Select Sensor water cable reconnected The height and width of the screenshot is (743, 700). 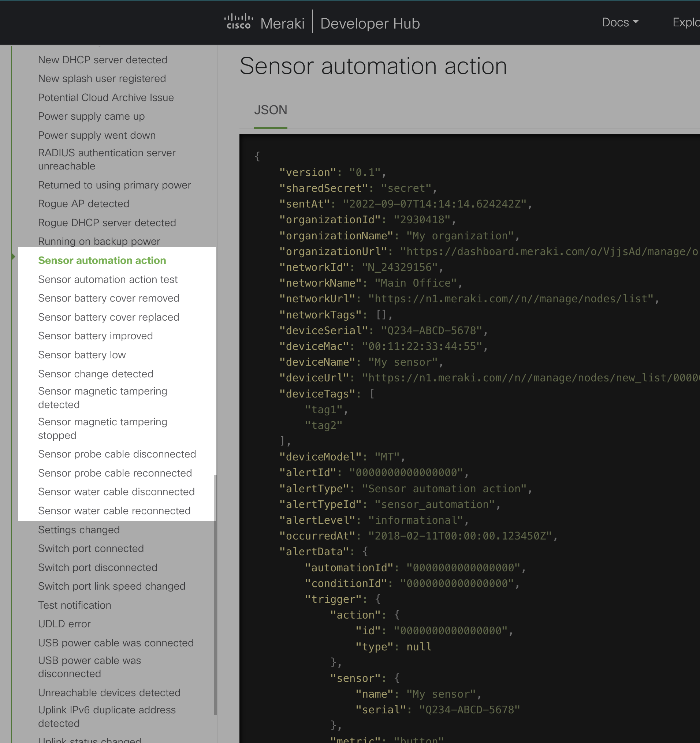[114, 511]
